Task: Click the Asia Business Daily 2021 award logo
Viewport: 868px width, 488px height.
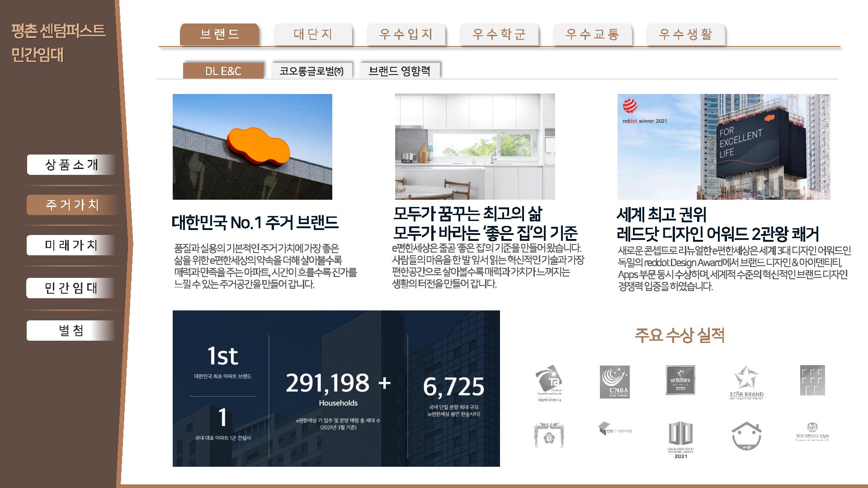Action: coord(680,440)
